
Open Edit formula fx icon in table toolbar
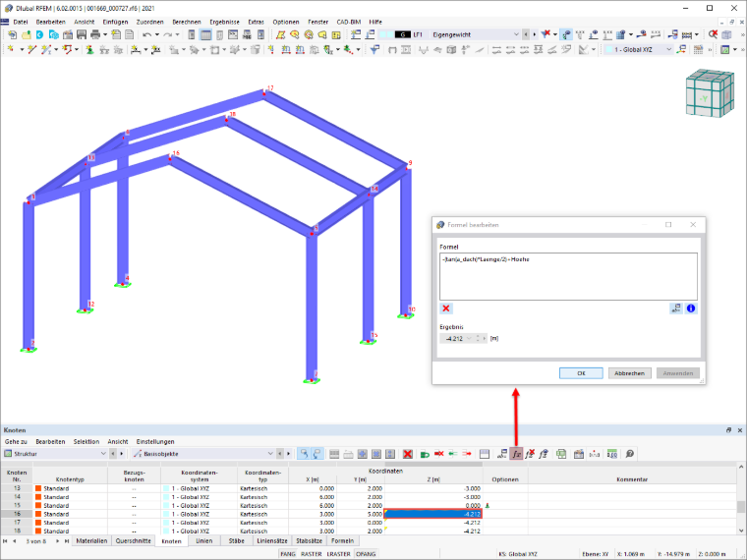tap(516, 454)
